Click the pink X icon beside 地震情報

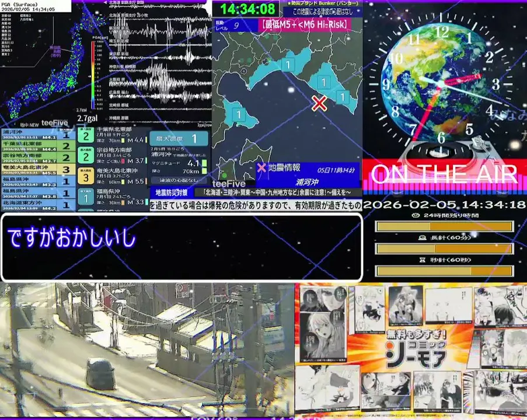click(x=261, y=167)
